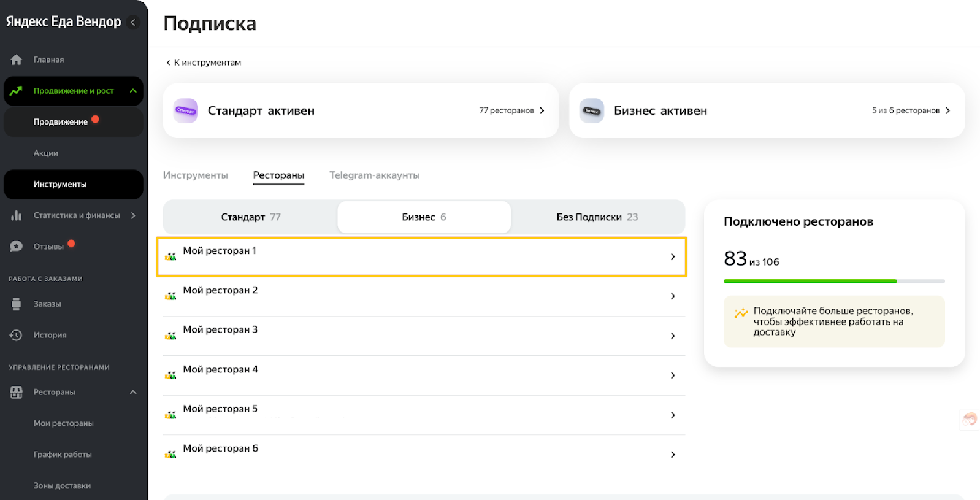
Task: Open Мой ресторан 1 via its chevron
Action: 673,256
